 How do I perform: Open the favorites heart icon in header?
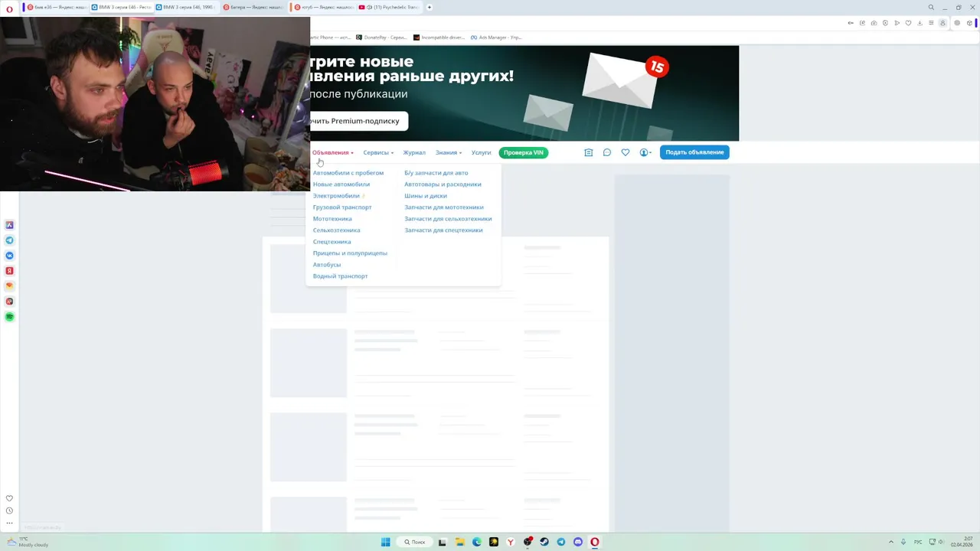626,152
